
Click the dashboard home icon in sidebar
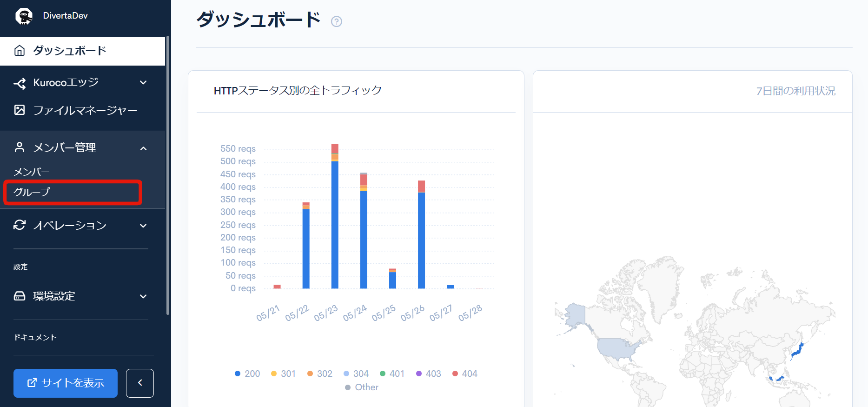[x=20, y=51]
